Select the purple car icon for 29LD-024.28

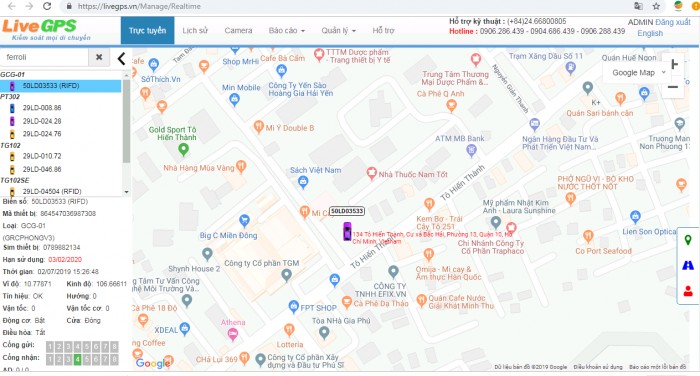point(12,121)
